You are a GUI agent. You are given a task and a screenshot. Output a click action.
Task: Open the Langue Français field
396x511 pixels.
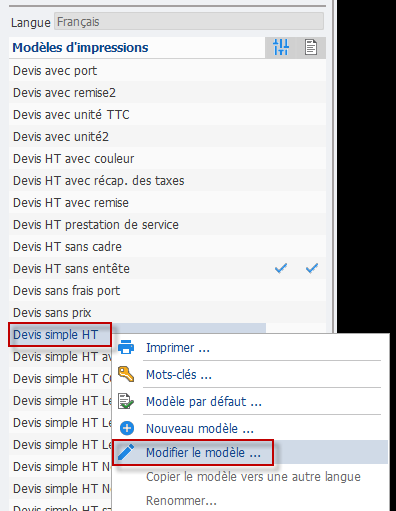coord(189,22)
